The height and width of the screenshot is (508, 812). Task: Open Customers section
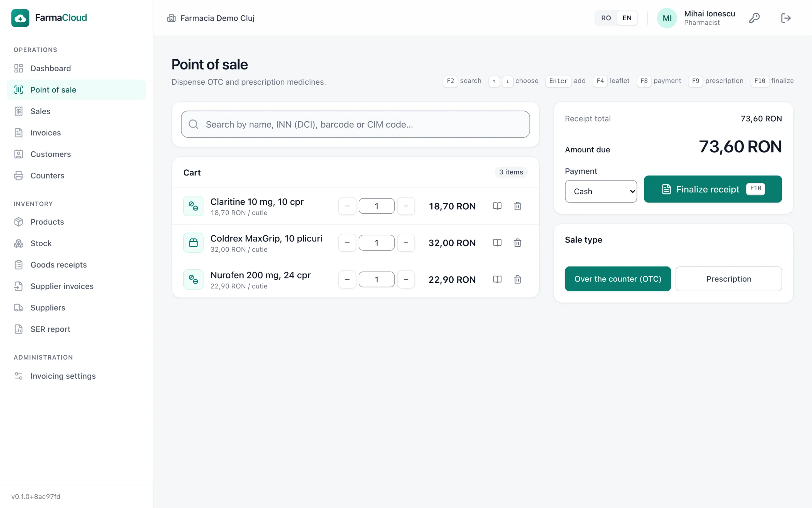[x=76, y=154]
